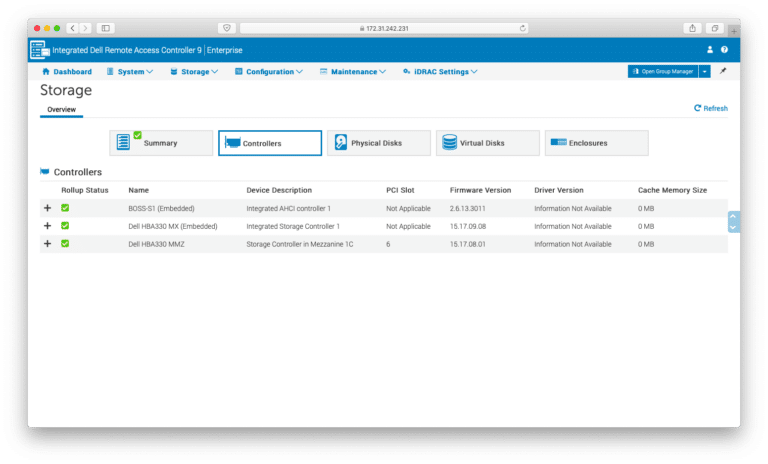768x464 pixels.
Task: Click the Driver Version column header
Action: [x=559, y=190]
